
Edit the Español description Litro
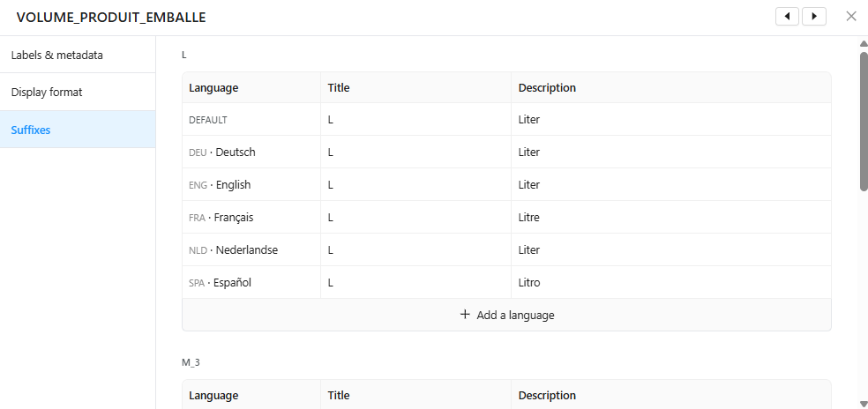point(671,283)
